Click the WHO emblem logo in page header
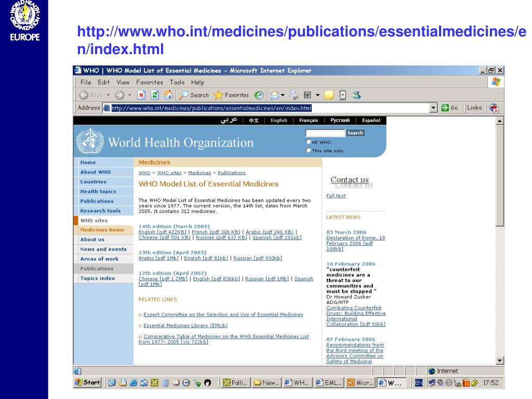Image resolution: width=532 pixels, height=399 pixels. (90, 141)
